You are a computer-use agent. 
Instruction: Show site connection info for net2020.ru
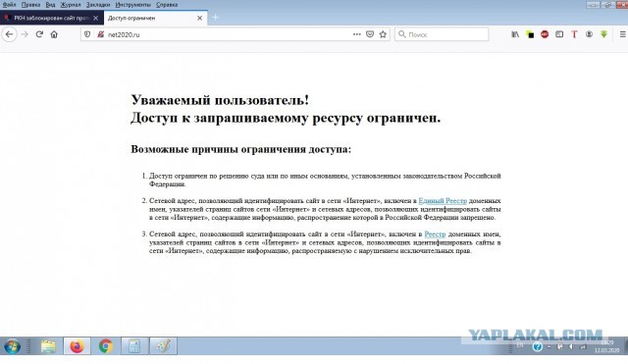(x=100, y=34)
